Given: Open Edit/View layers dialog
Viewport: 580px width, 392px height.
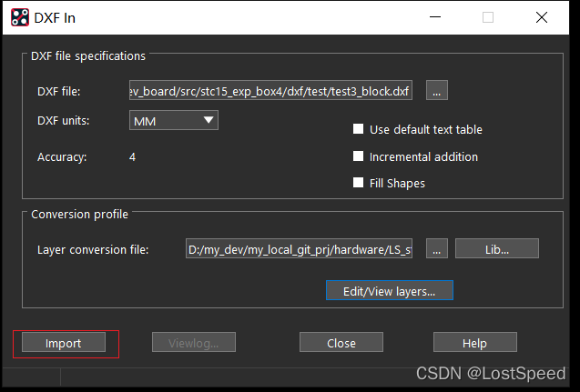Looking at the screenshot, I should click(389, 291).
